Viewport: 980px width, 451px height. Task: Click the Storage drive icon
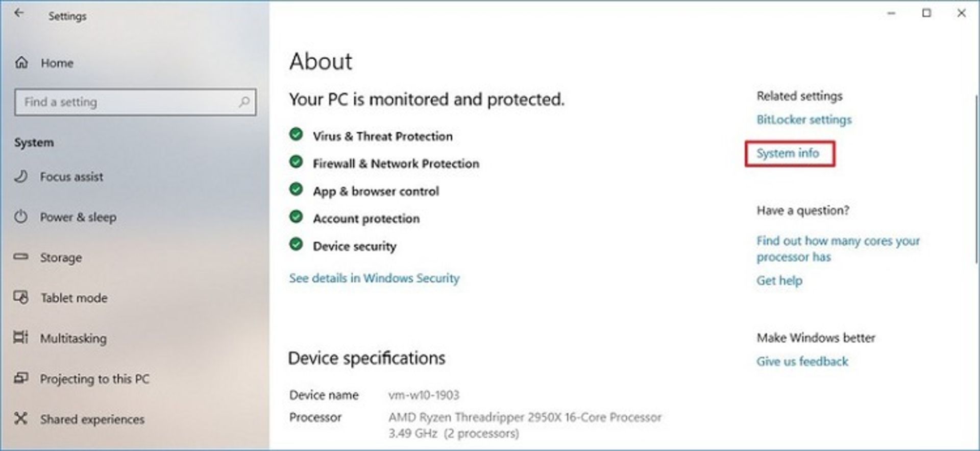[21, 257]
